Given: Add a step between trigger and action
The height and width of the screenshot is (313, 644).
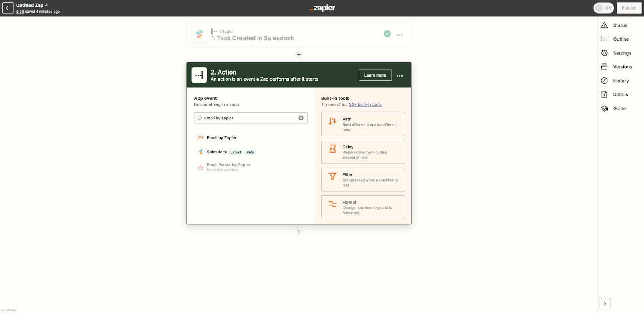Looking at the screenshot, I should (299, 55).
